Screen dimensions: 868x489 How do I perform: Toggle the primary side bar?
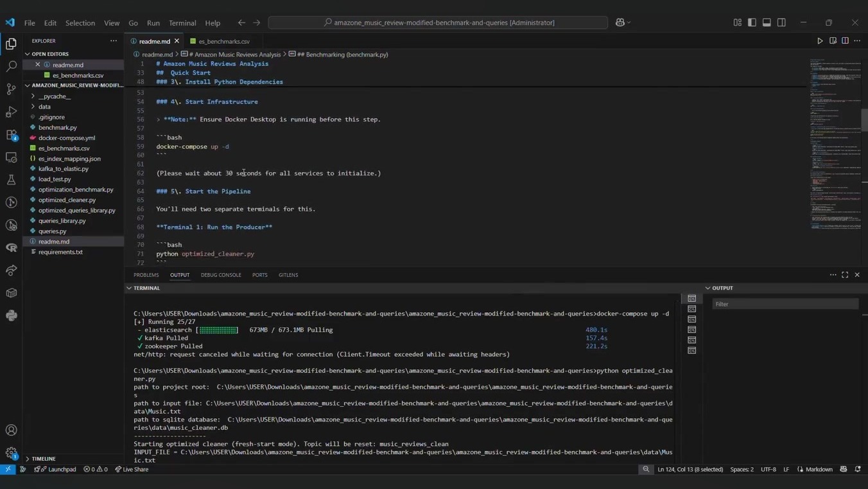point(752,22)
